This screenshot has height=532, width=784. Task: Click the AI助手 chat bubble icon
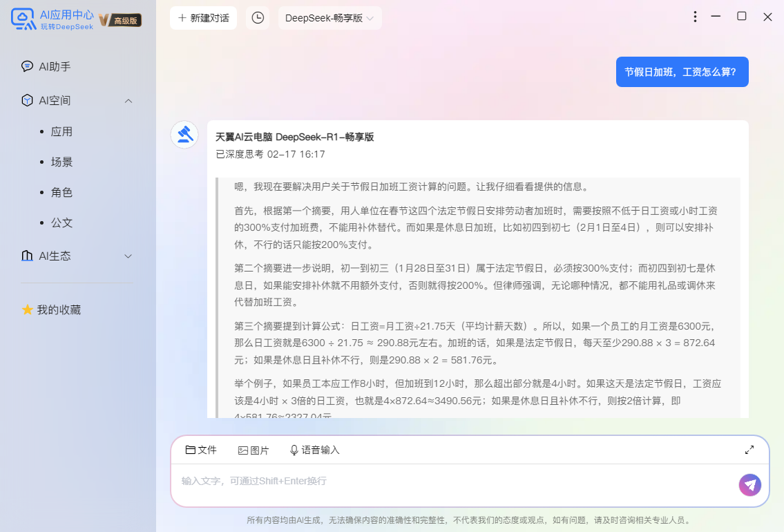point(27,66)
